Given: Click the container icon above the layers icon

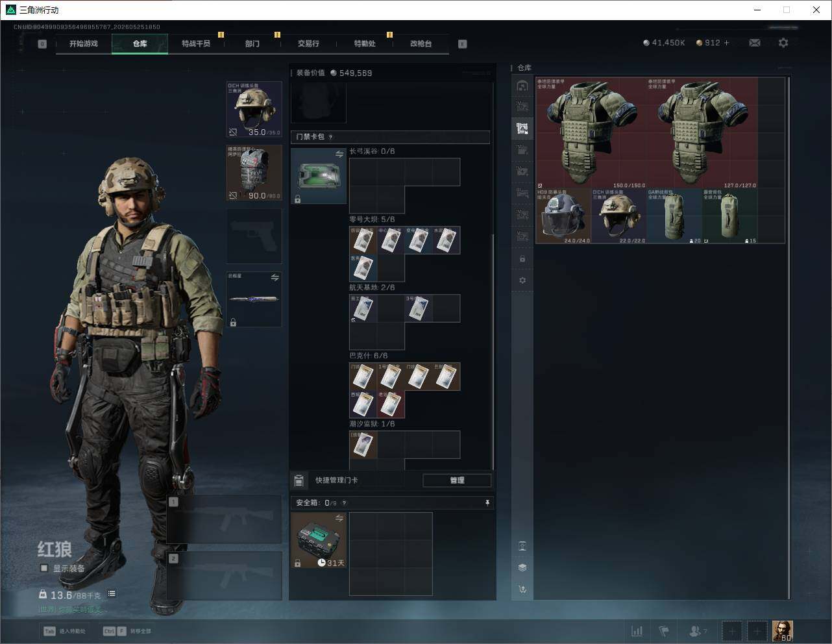Looking at the screenshot, I should (x=522, y=546).
